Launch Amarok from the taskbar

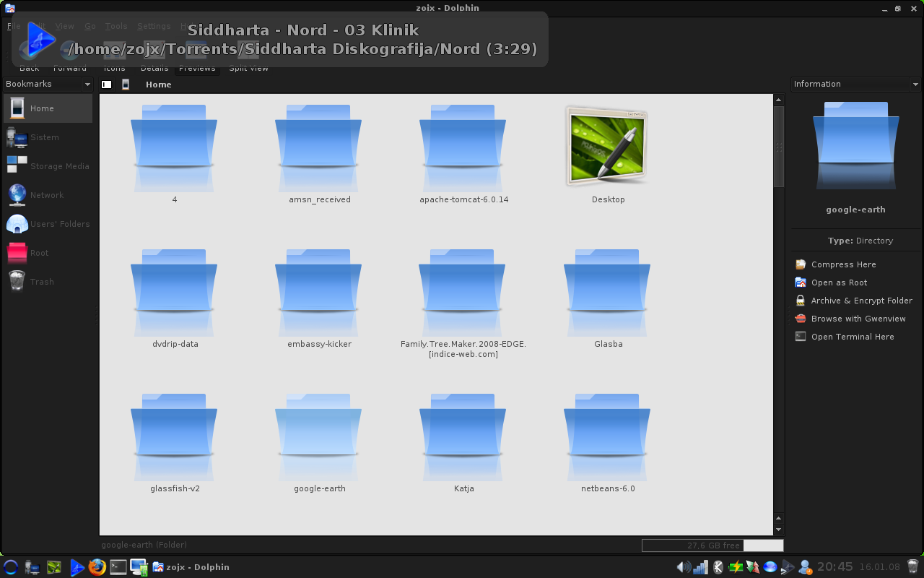pyautogui.click(x=77, y=567)
